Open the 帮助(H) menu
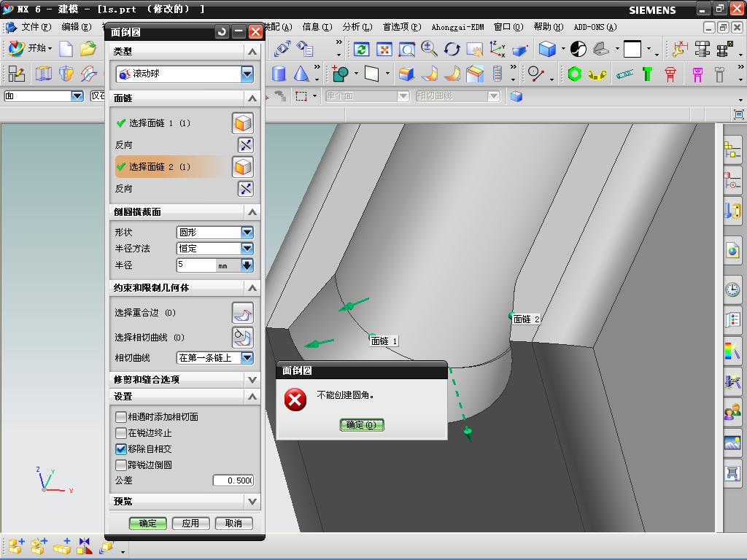Image resolution: width=747 pixels, height=560 pixels. point(548,27)
